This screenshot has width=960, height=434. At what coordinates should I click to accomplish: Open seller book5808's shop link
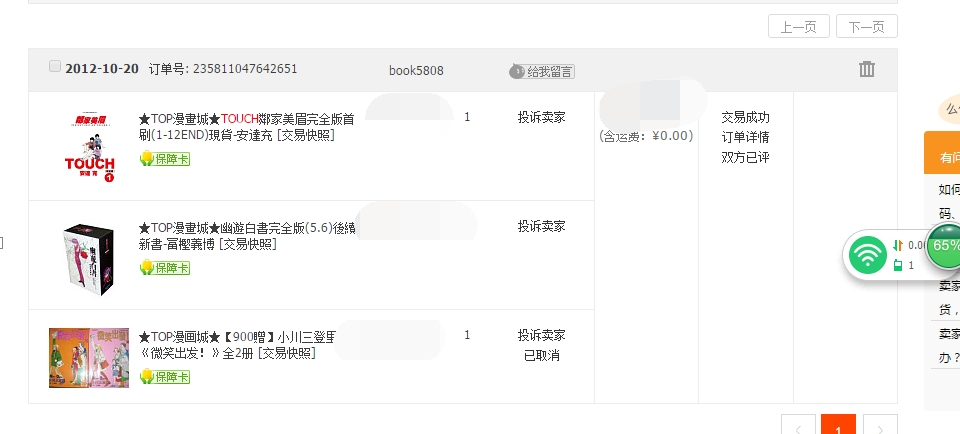(x=416, y=71)
